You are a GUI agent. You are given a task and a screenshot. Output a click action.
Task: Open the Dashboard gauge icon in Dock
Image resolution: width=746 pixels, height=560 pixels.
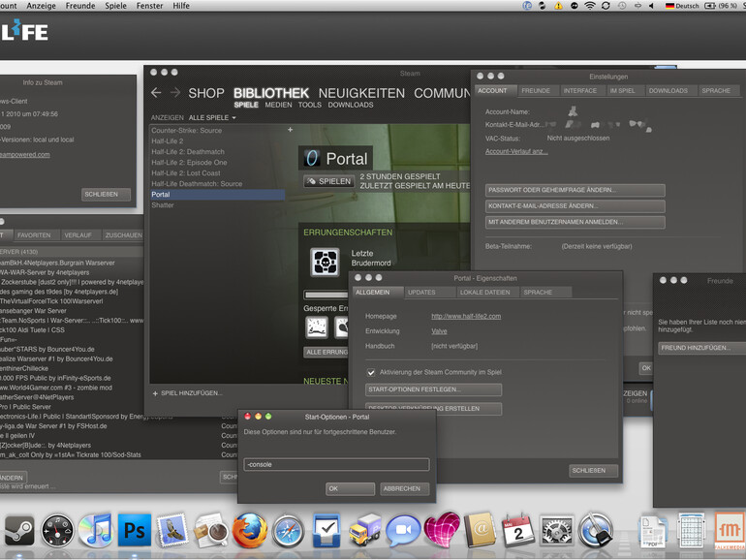57,531
